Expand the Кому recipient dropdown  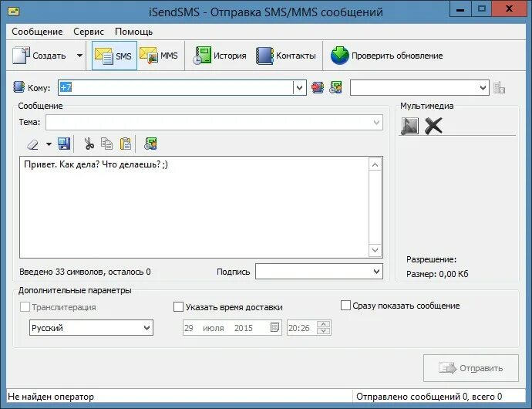click(x=299, y=88)
